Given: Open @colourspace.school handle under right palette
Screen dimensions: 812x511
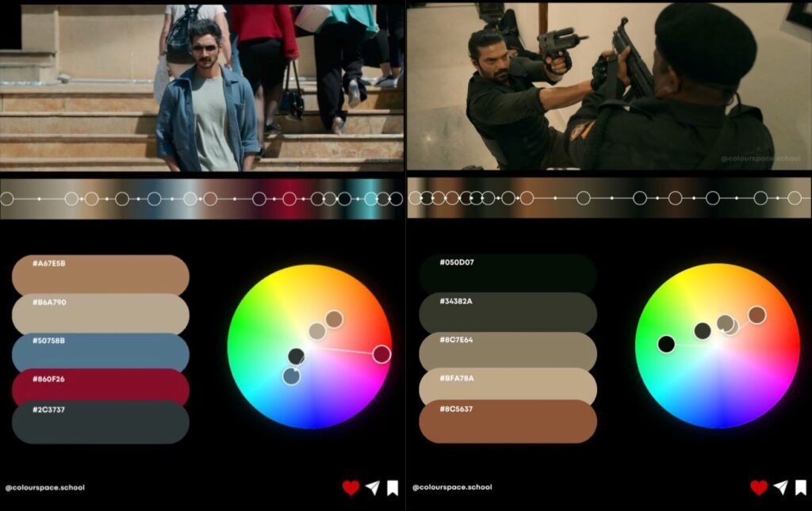Looking at the screenshot, I should click(x=452, y=487).
